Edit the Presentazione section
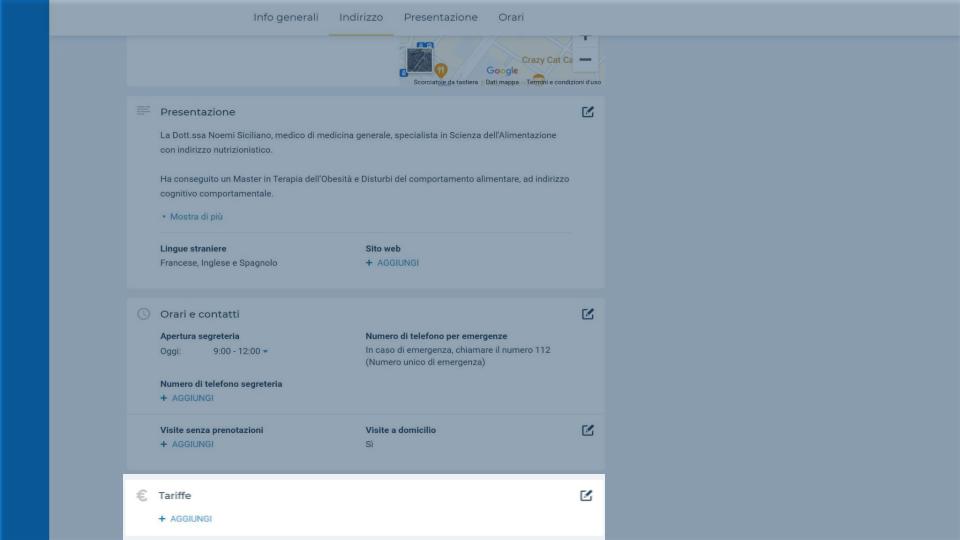Viewport: 960px width, 540px height. click(587, 112)
